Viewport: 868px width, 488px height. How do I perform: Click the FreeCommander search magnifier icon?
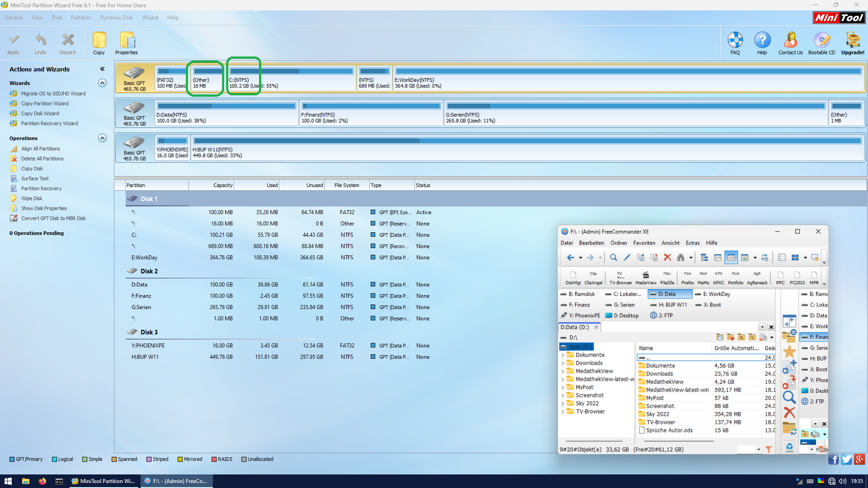tap(613, 258)
